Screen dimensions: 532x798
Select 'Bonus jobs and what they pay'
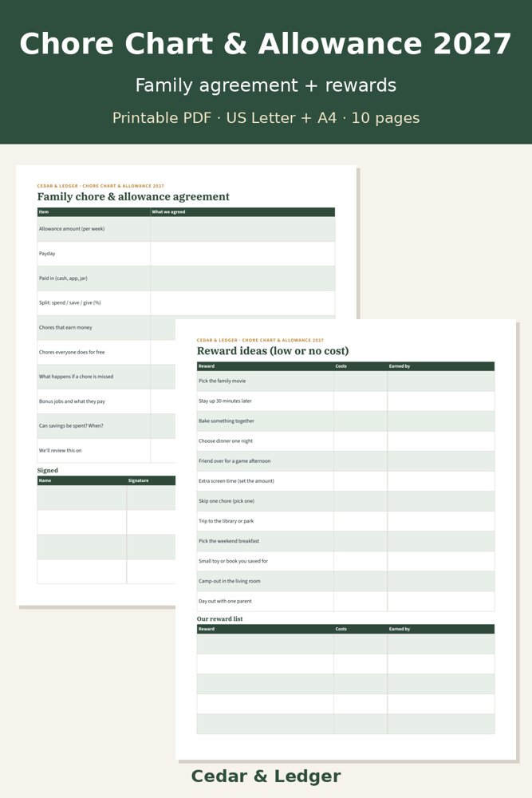[72, 401]
